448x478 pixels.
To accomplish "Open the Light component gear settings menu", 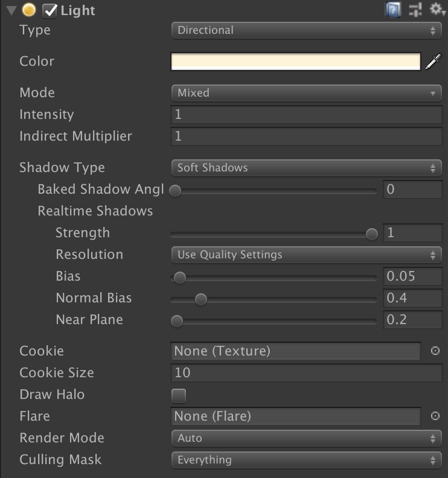I will 438,9.
